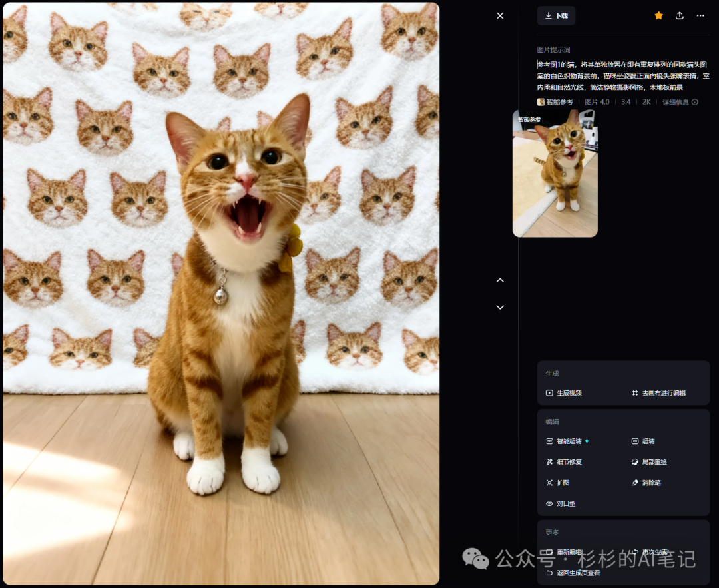Go to the next image with the down chevron
This screenshot has height=588, width=719.
point(500,307)
